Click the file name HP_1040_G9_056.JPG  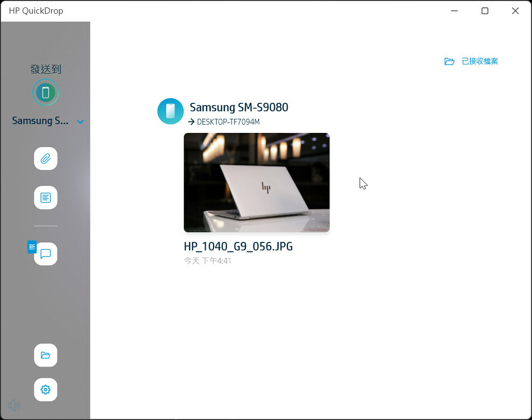[238, 247]
